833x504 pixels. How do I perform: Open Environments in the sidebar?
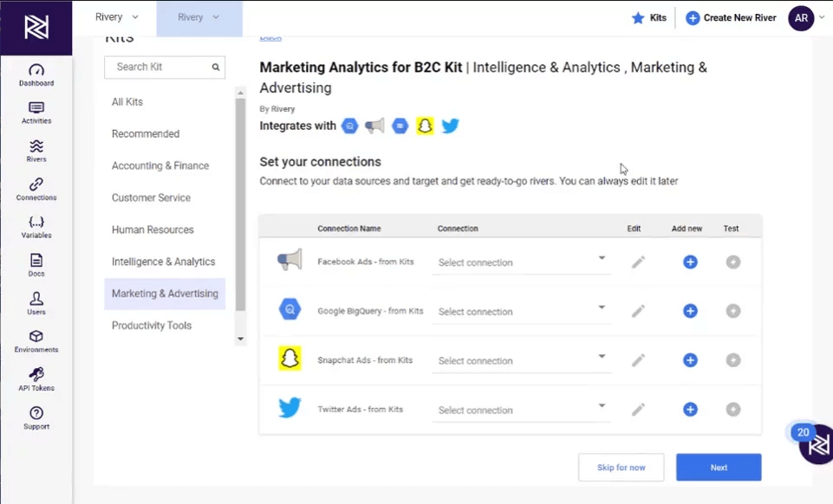pos(36,341)
